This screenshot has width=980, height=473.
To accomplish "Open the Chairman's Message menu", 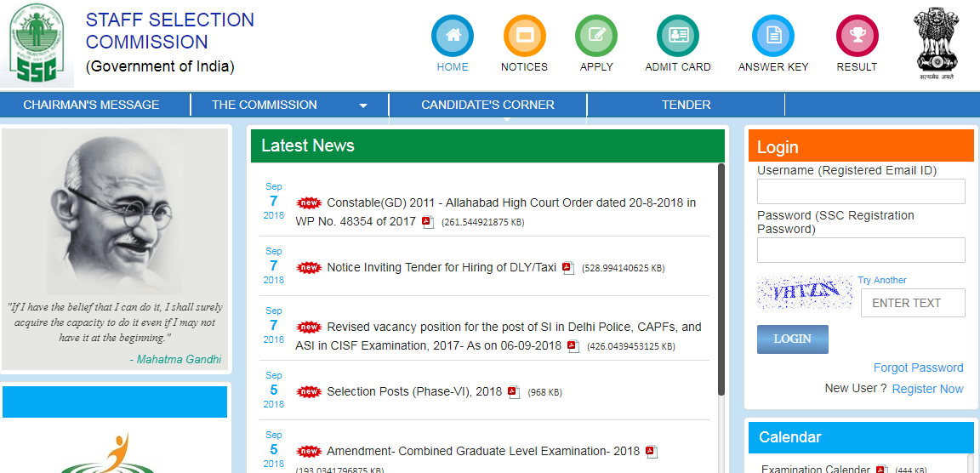I will (x=91, y=105).
